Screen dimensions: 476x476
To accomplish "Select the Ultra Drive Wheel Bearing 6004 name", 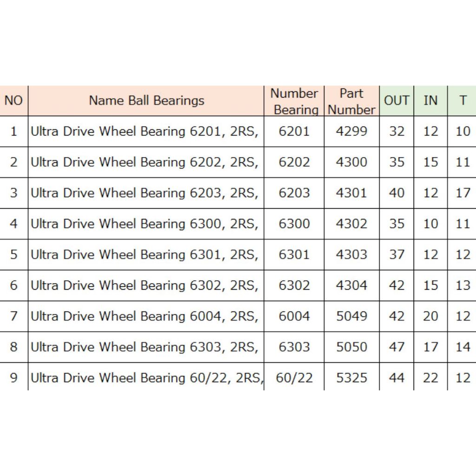I will 145,316.
